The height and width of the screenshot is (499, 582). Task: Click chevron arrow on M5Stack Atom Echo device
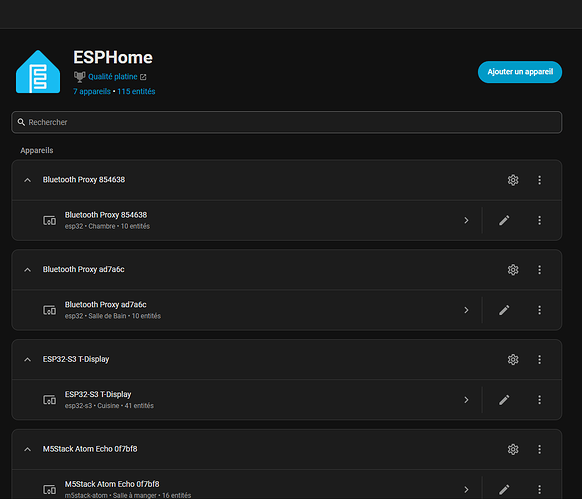466,490
